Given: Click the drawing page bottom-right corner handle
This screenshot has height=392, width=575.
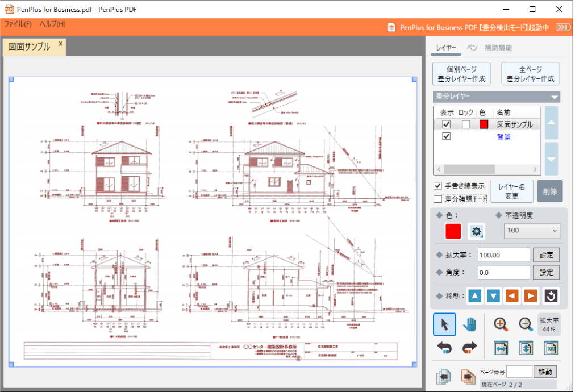Looking at the screenshot, I should (x=414, y=364).
